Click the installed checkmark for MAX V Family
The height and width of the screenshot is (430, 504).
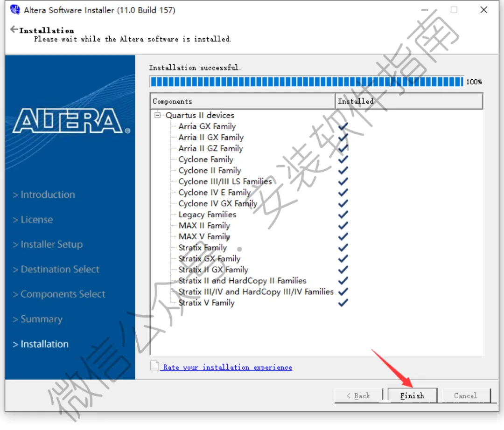coord(343,236)
